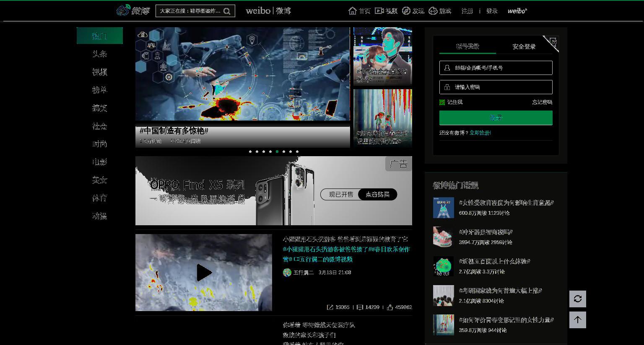Click the italic weibo international logo
644x345 pixels.
(x=517, y=11)
